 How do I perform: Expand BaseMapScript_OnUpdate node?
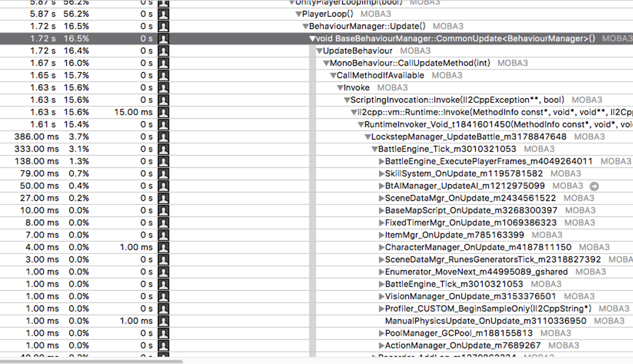point(381,210)
